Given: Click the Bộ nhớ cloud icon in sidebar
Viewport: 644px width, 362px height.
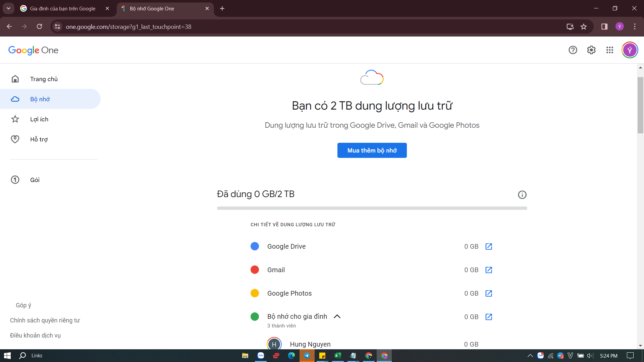Looking at the screenshot, I should pyautogui.click(x=15, y=99).
